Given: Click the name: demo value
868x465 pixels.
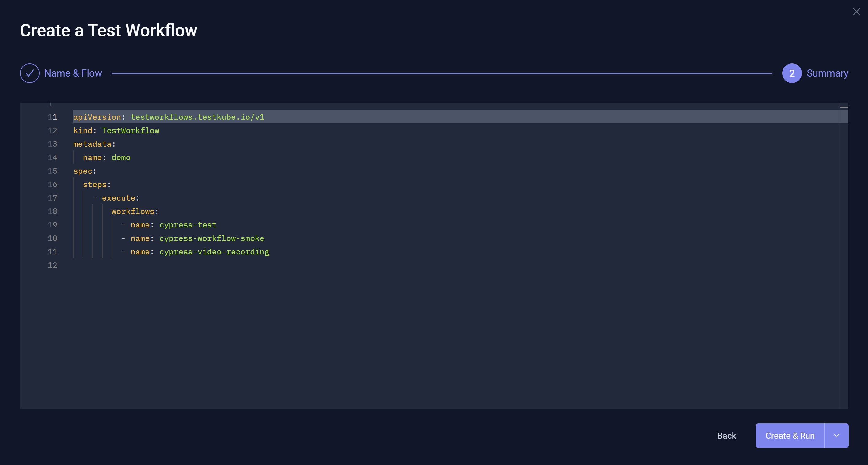Looking at the screenshot, I should coord(120,157).
